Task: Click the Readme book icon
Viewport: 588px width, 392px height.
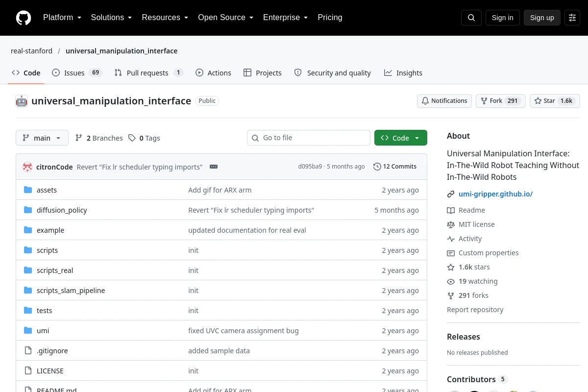Action: 451,210
